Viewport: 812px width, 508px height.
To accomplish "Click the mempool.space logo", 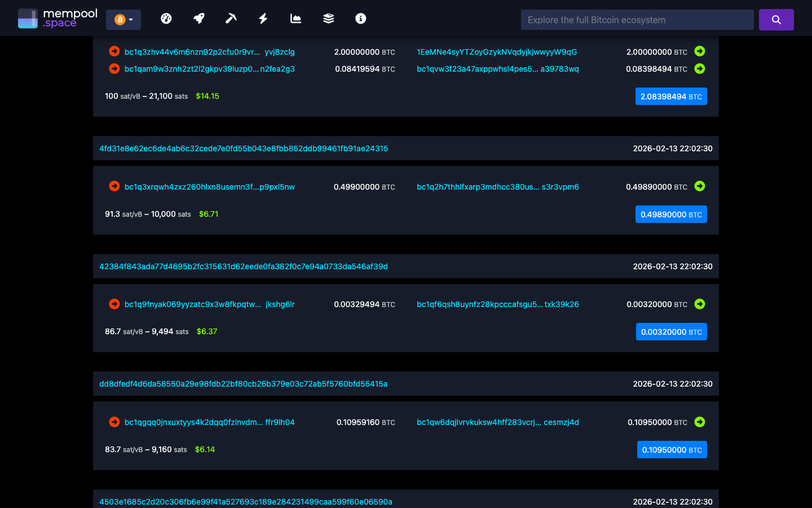I will pyautogui.click(x=57, y=17).
